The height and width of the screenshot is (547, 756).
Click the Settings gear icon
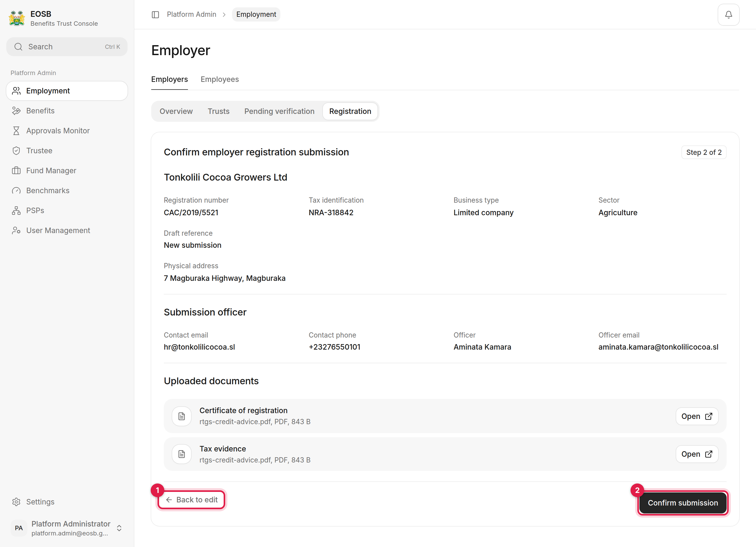16,502
